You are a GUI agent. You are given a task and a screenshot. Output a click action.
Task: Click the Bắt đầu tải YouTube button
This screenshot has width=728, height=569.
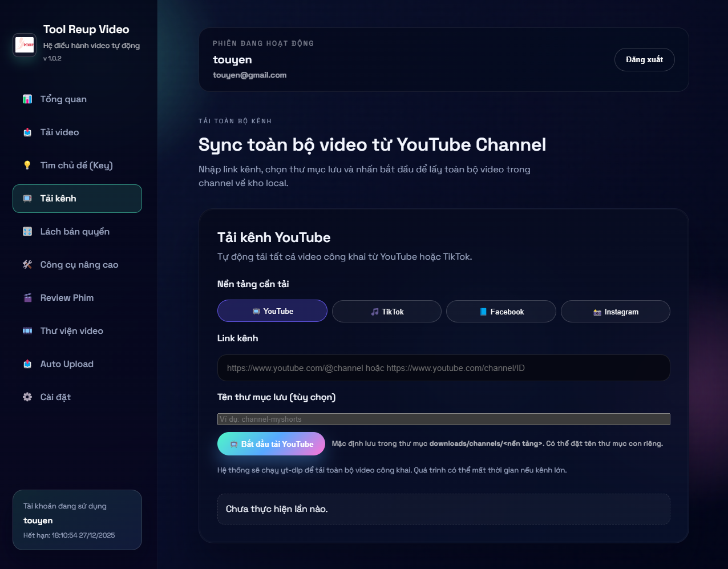pos(271,444)
